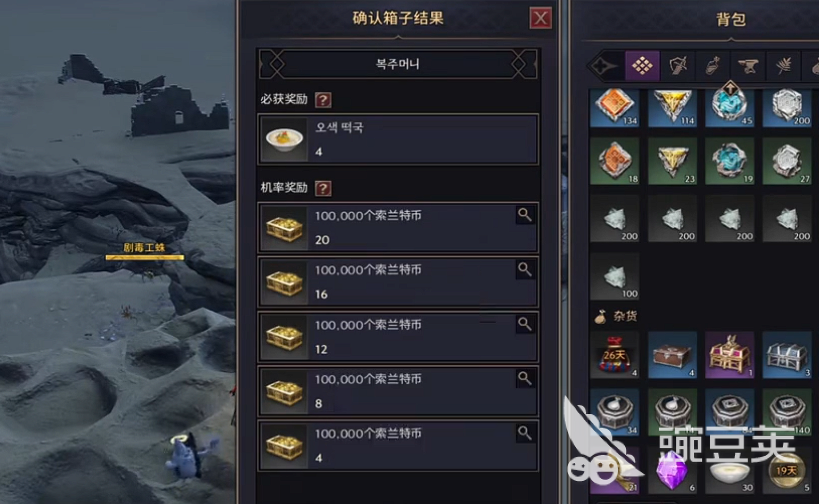Select the anvil crafting backpack filter tab
Viewport: 819px width, 504px height.
[x=748, y=66]
